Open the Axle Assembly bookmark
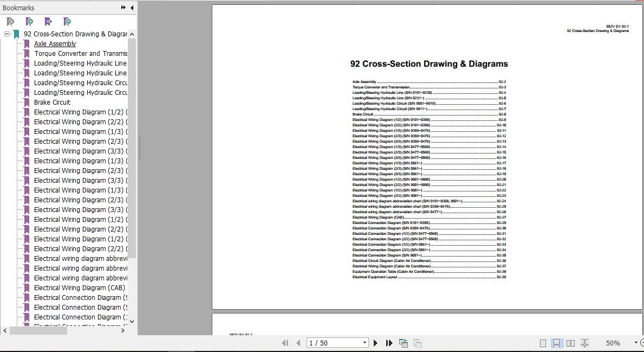 (55, 44)
